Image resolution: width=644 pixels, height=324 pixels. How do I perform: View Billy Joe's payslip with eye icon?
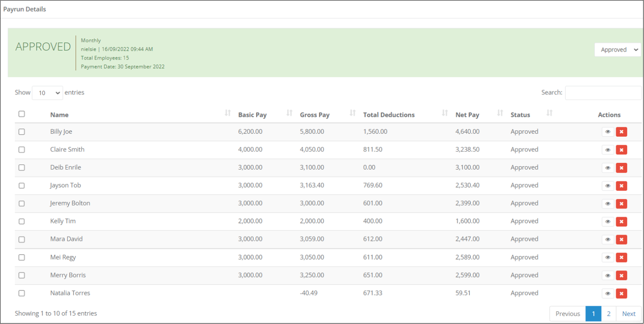[x=608, y=132]
